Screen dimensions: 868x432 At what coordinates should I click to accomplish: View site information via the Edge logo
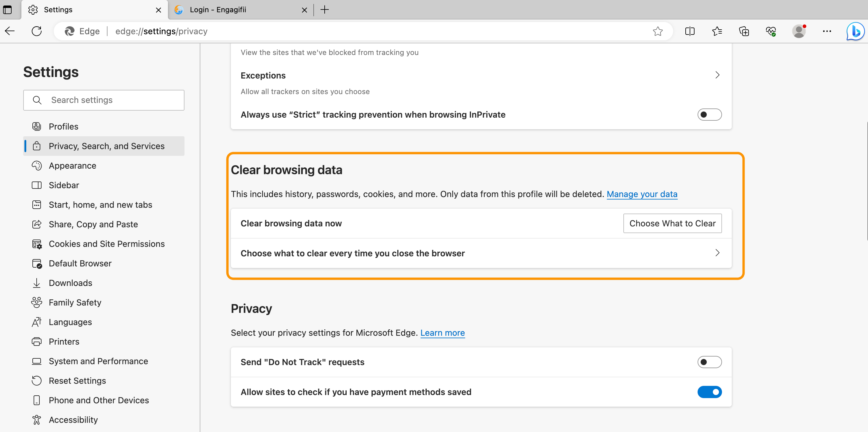point(82,31)
